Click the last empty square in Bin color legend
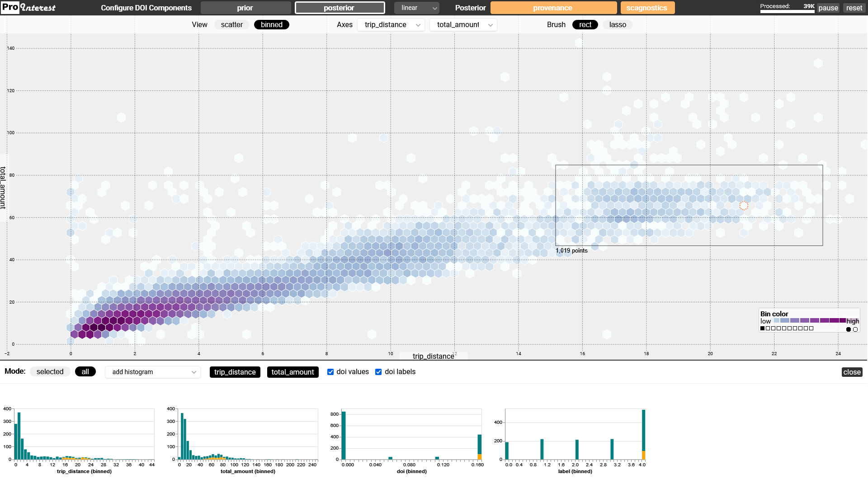This screenshot has width=868, height=488. 811,328
